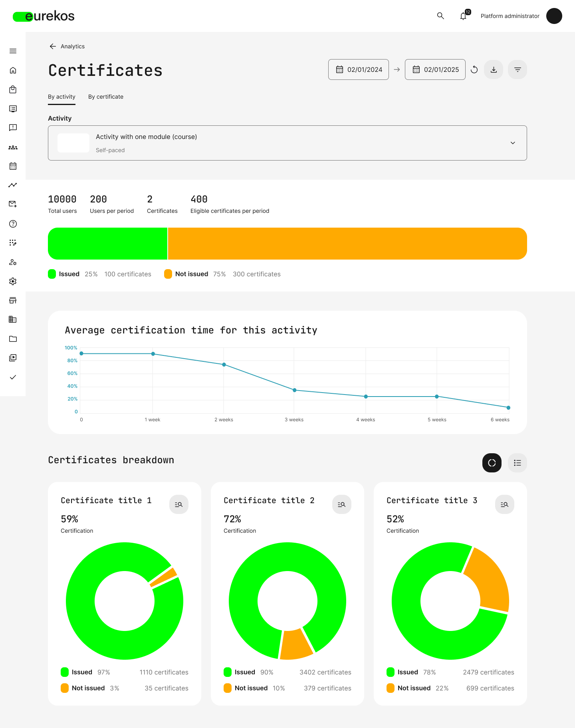575x728 pixels.
Task: Open notifications bell with 12 badge
Action: tap(463, 16)
